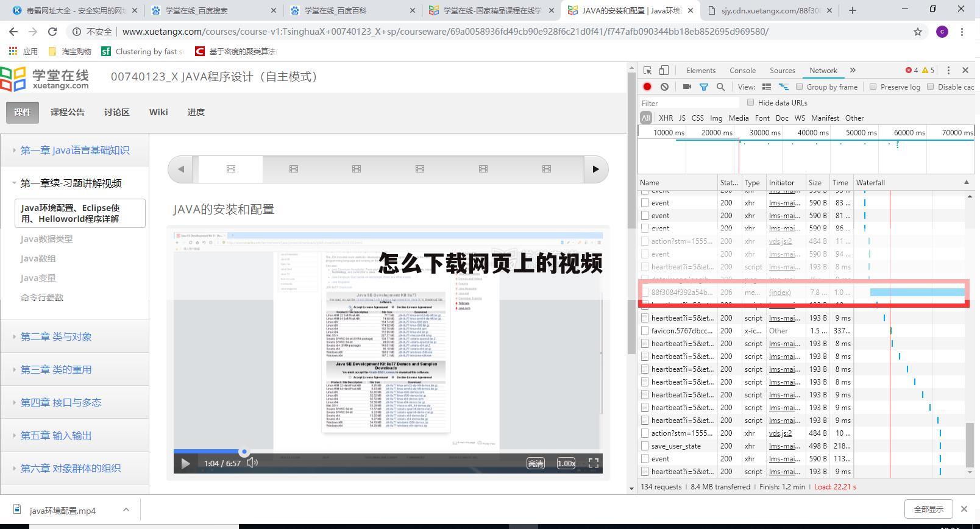Open the video speed 1.00x selector
980x529 pixels.
[566, 463]
